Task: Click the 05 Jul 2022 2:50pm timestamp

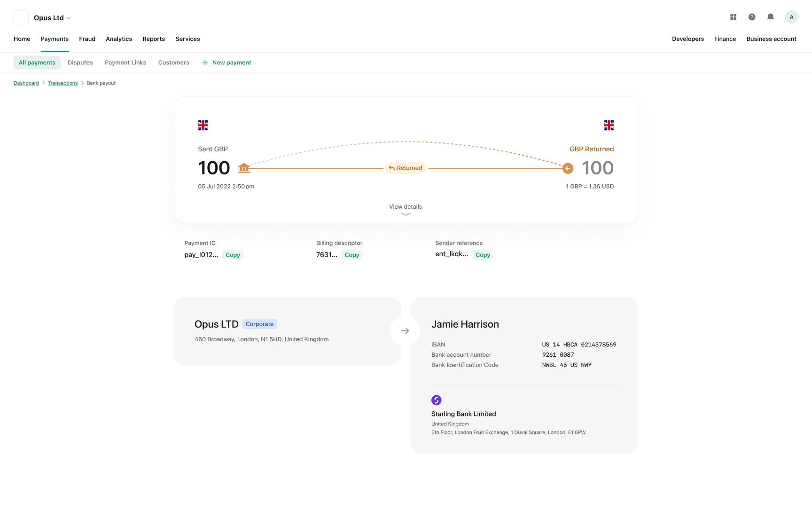Action: pos(226,187)
